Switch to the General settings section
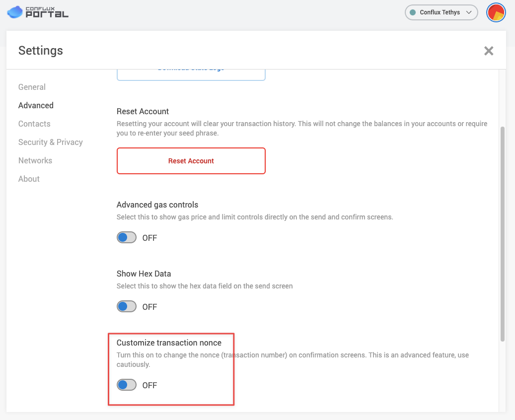The width and height of the screenshot is (515, 420). (32, 87)
